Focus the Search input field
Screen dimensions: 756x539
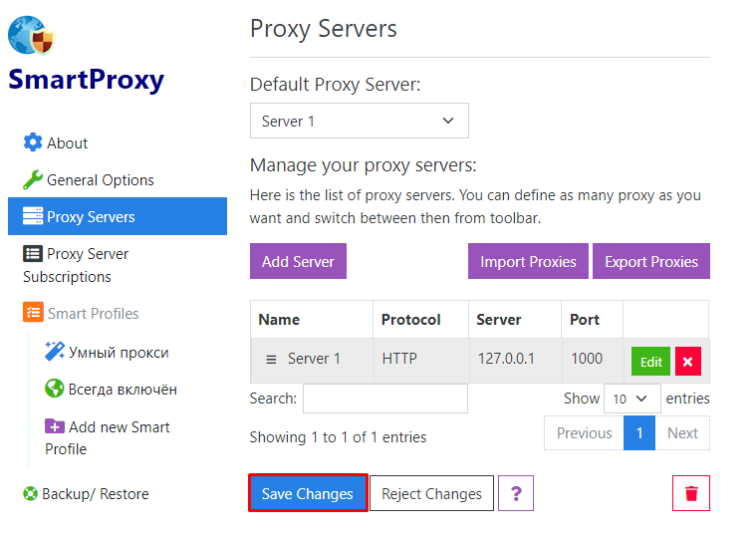[385, 399]
